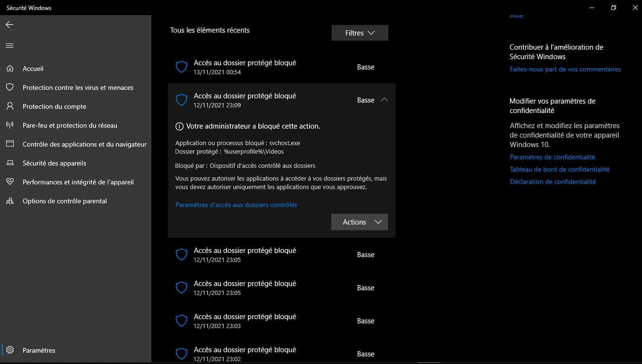Click shield icon of first 12/11/2021 23:05 entry
This screenshot has width=642, height=364.
pyautogui.click(x=182, y=255)
